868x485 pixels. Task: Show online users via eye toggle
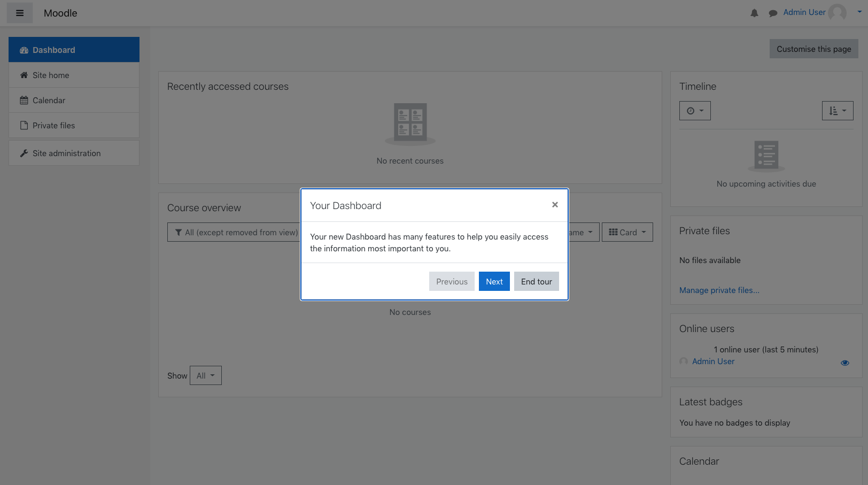pyautogui.click(x=845, y=363)
